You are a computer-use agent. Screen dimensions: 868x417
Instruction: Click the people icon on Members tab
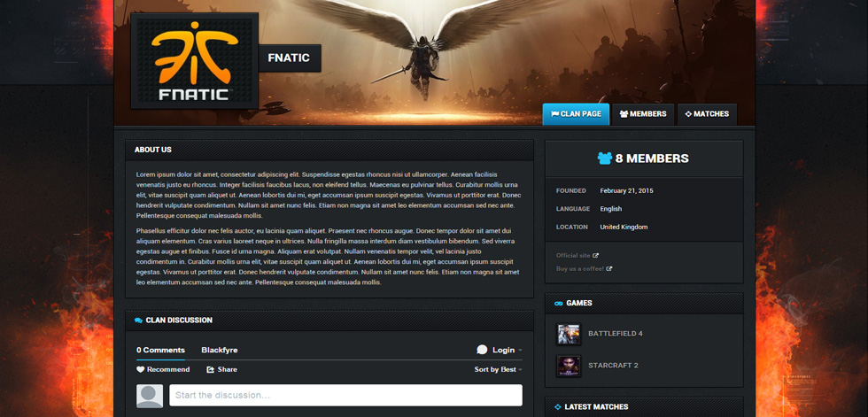click(624, 114)
